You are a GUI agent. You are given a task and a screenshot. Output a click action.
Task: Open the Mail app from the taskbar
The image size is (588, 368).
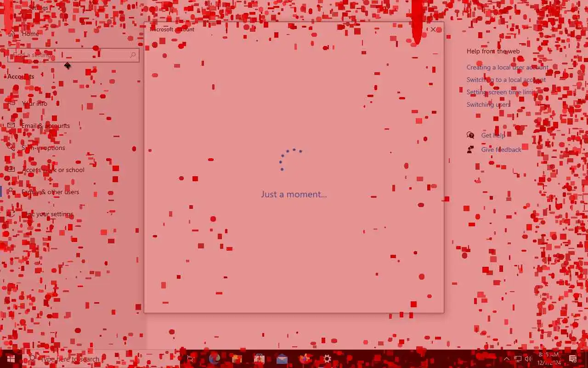click(282, 359)
